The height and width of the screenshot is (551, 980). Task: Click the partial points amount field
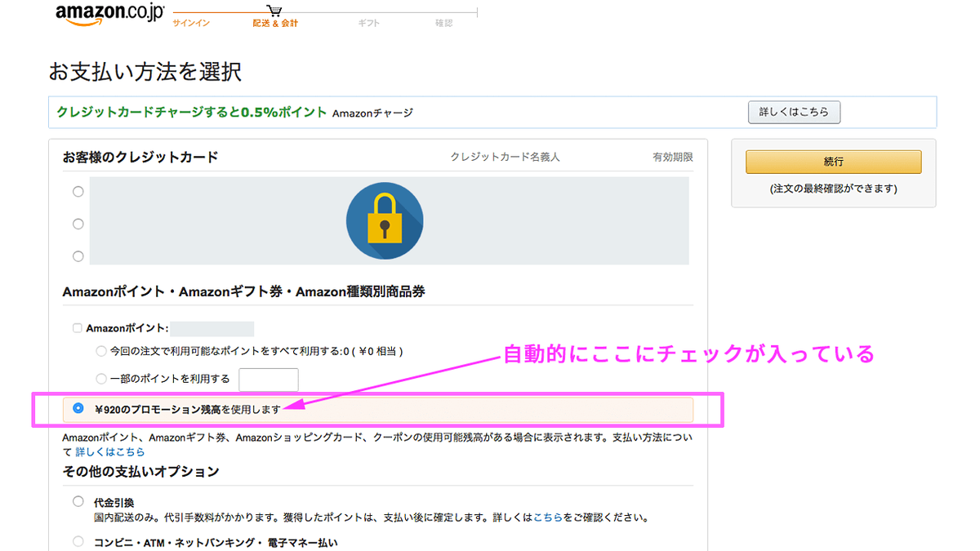click(269, 380)
